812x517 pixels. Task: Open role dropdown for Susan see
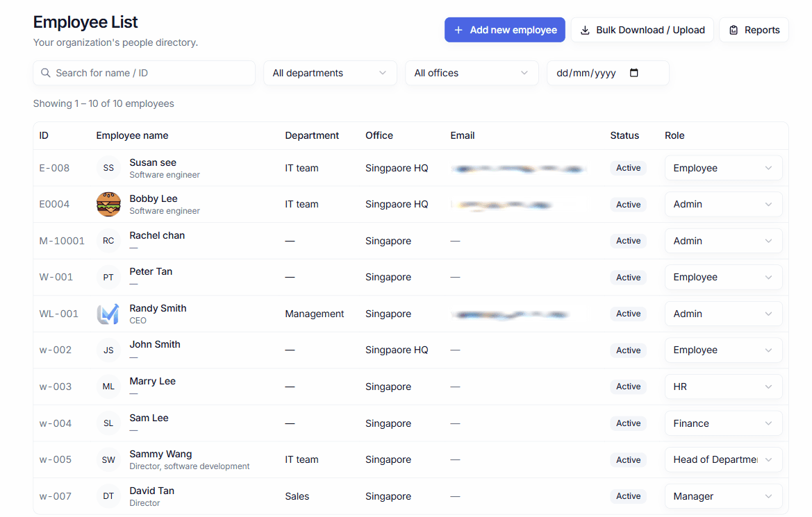coord(723,168)
